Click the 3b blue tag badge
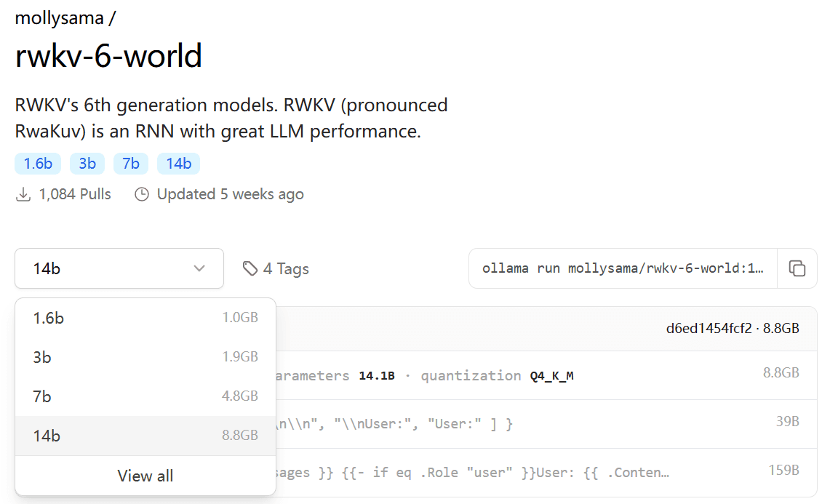Screen dimensions: 830x504 pos(87,164)
